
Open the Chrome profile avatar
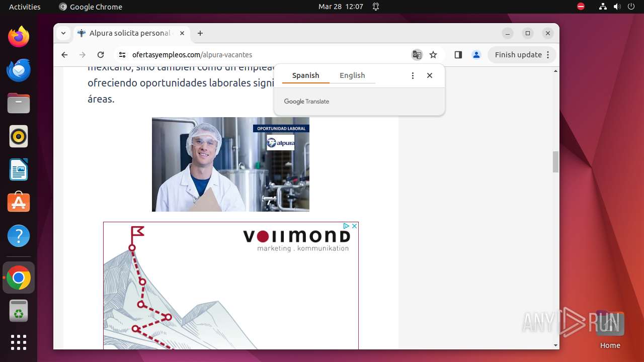(x=476, y=55)
